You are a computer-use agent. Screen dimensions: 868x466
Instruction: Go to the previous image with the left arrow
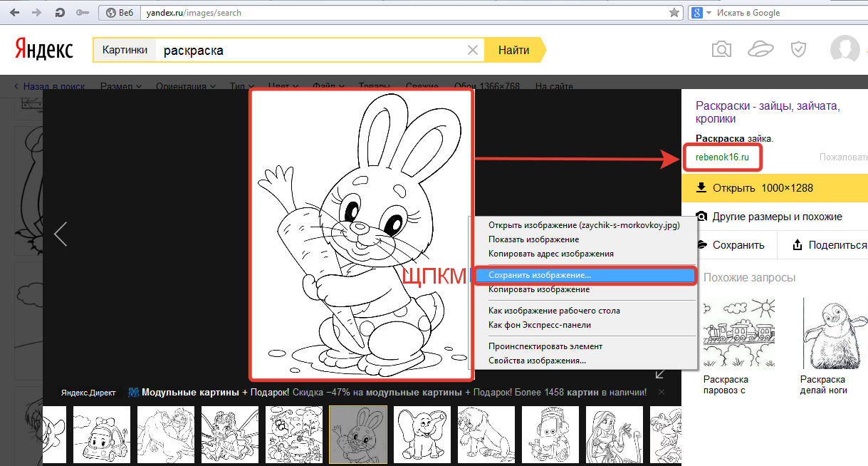pos(61,234)
